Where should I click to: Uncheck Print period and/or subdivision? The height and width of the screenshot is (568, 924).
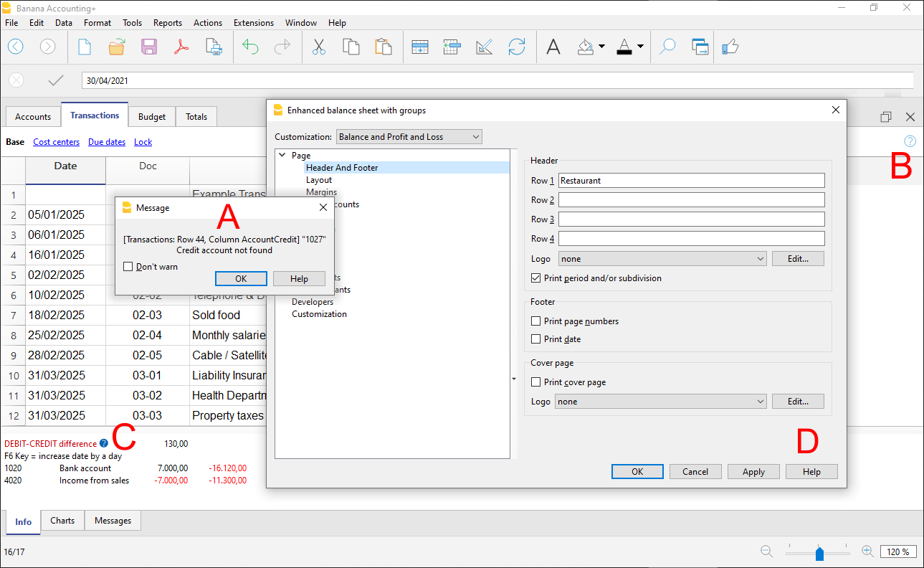pos(535,278)
